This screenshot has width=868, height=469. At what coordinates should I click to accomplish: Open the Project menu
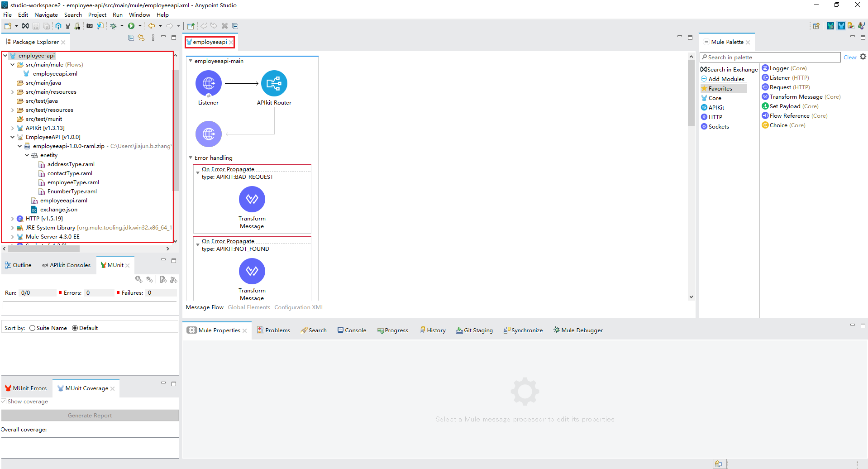97,15
